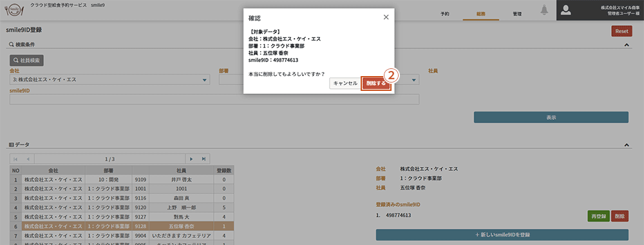Click code 9128 in the table
Image resolution: width=644 pixels, height=245 pixels.
pos(140,226)
